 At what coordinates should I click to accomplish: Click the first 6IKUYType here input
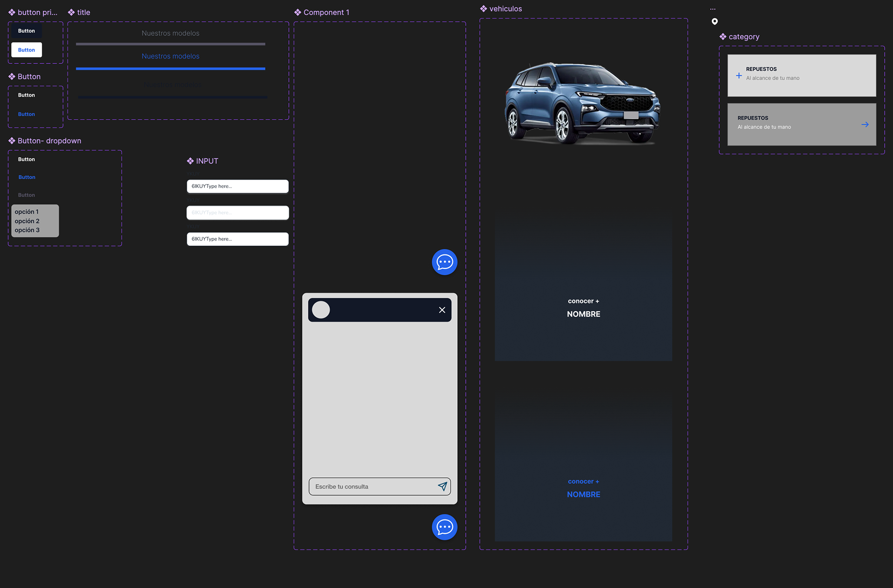(237, 186)
